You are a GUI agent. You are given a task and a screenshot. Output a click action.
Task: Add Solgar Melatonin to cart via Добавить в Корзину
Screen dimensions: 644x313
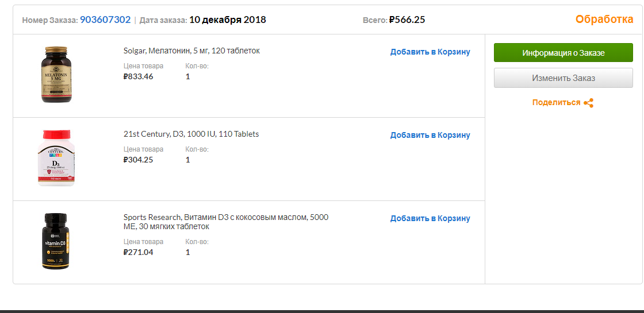(x=430, y=52)
